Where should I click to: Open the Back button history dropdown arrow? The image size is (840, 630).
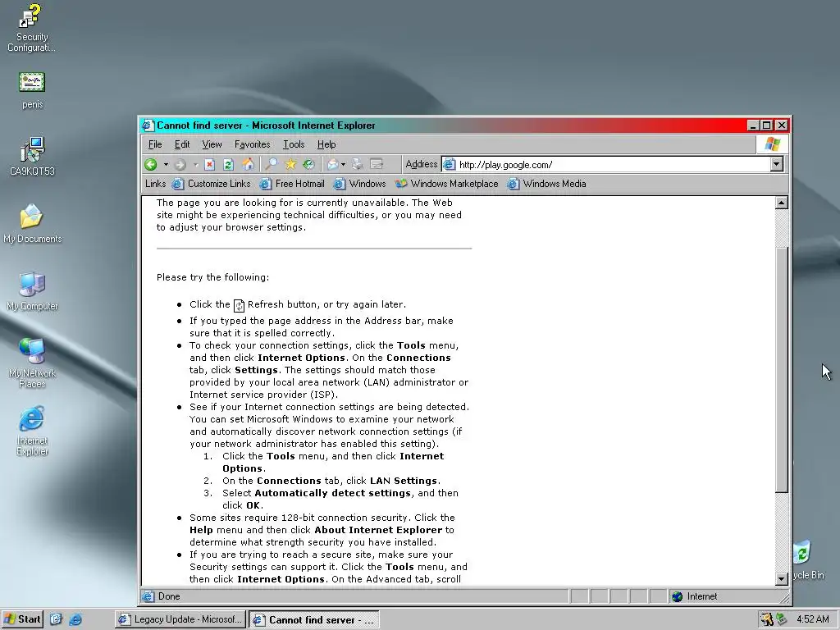(x=166, y=164)
